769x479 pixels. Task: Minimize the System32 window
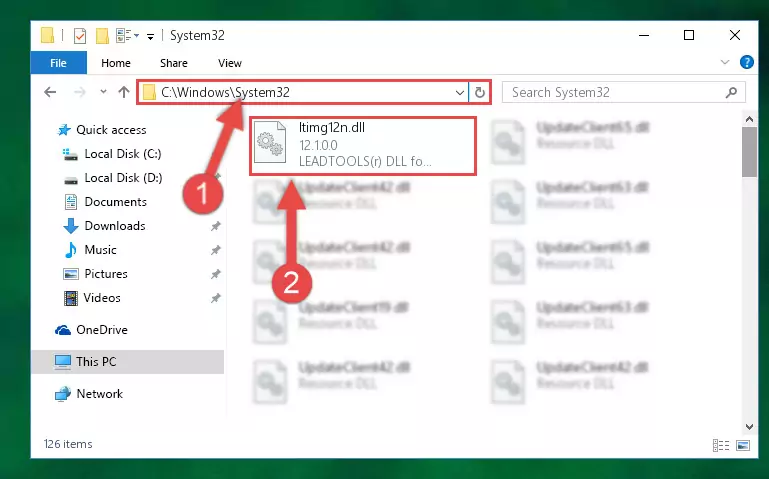pos(644,35)
